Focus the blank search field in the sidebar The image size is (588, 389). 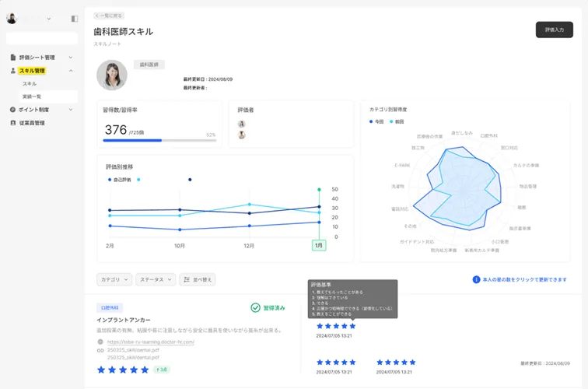[42, 38]
